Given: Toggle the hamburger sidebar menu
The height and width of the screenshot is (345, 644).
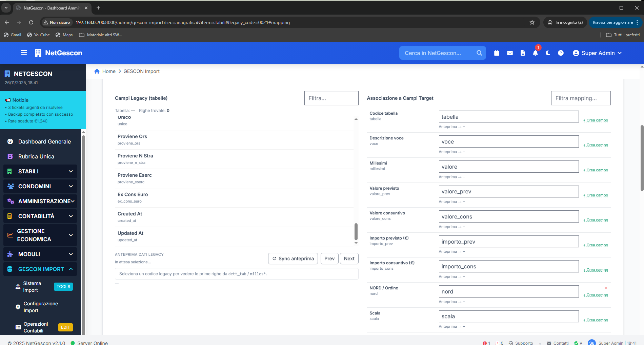Looking at the screenshot, I should pyautogui.click(x=24, y=53).
